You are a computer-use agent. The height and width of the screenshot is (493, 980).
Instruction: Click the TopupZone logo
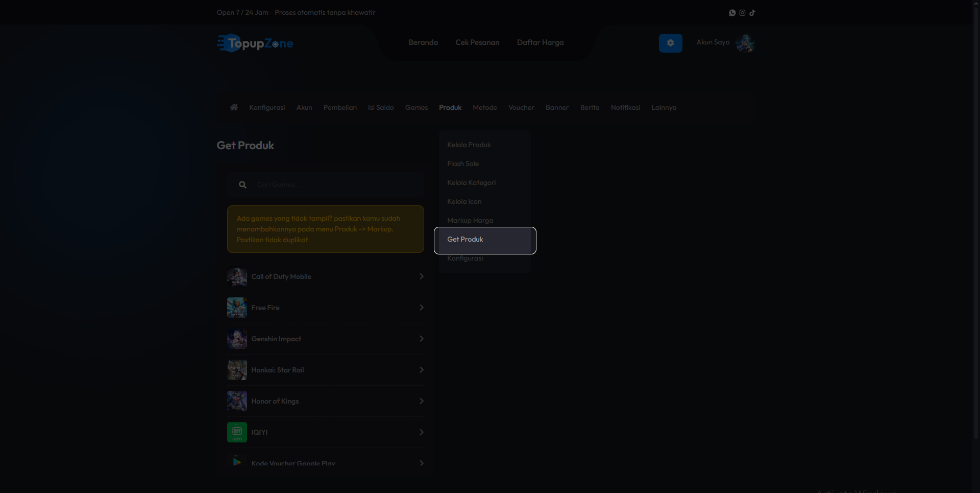point(255,43)
